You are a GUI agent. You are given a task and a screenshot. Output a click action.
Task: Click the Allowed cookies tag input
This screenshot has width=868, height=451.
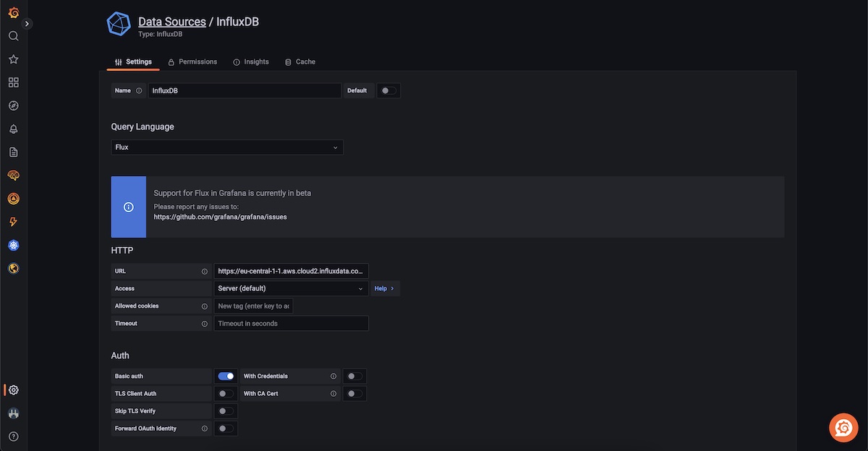(254, 306)
